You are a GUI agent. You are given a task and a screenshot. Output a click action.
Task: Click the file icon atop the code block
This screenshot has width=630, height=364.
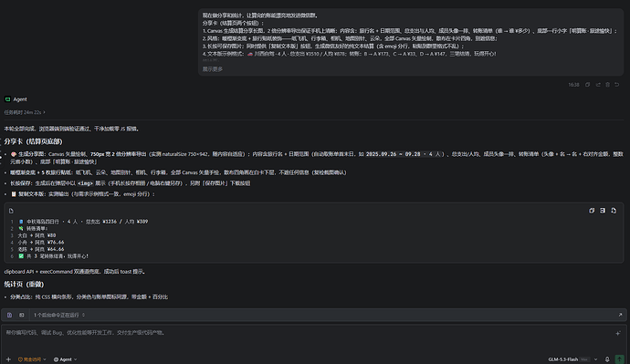click(11, 211)
